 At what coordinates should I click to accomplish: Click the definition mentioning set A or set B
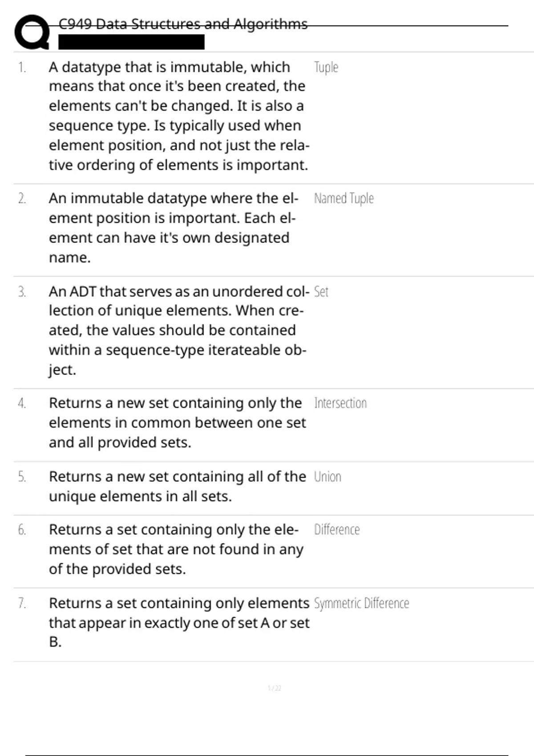tap(179, 622)
